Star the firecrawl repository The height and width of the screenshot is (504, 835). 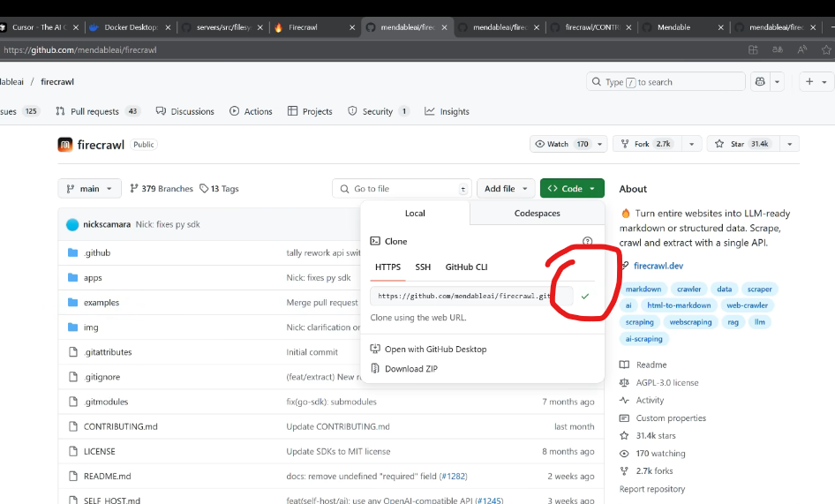743,144
